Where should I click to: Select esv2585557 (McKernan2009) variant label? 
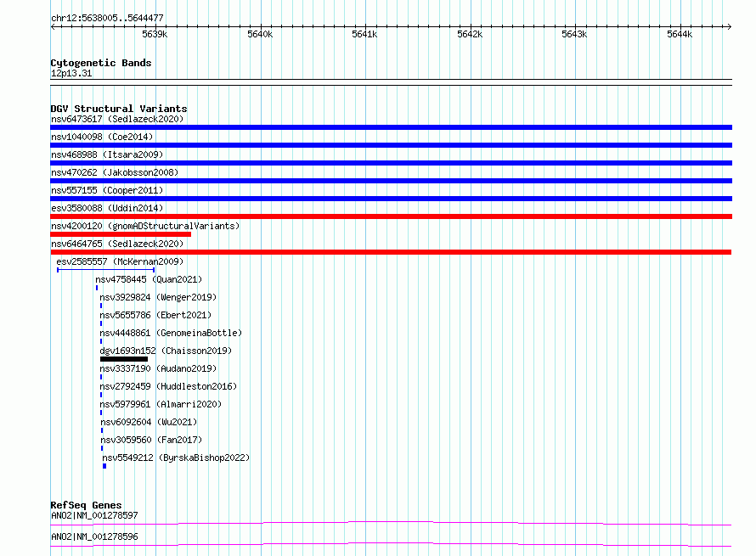click(x=120, y=261)
